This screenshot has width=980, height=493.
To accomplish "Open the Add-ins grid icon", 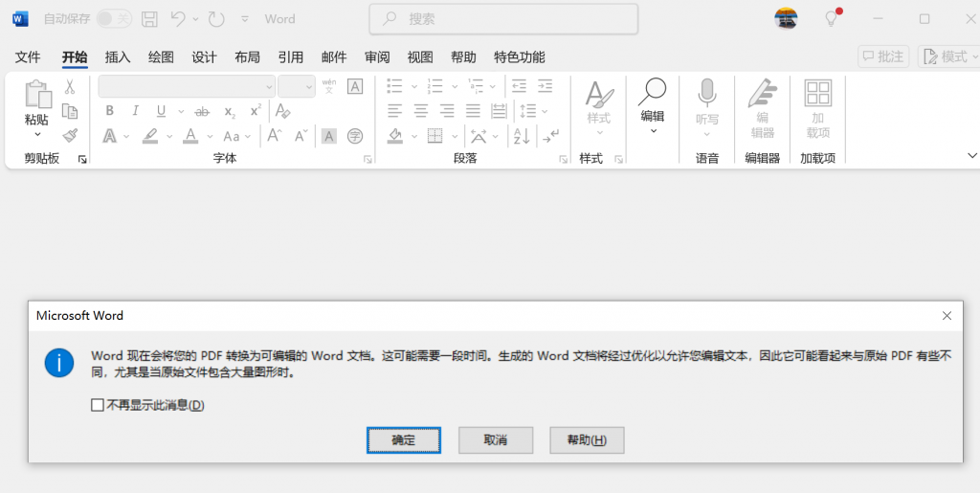I will [x=817, y=93].
